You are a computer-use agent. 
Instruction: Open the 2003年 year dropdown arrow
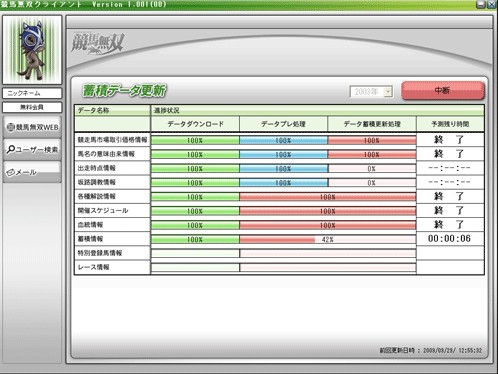click(388, 92)
